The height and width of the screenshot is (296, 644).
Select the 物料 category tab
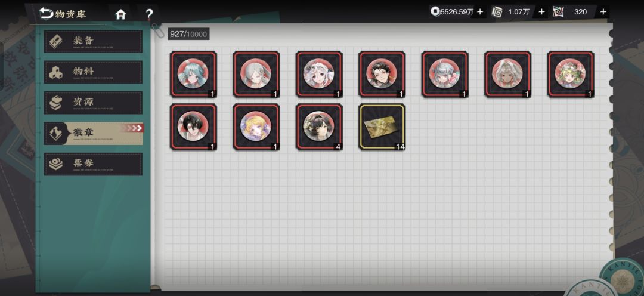[x=93, y=72]
